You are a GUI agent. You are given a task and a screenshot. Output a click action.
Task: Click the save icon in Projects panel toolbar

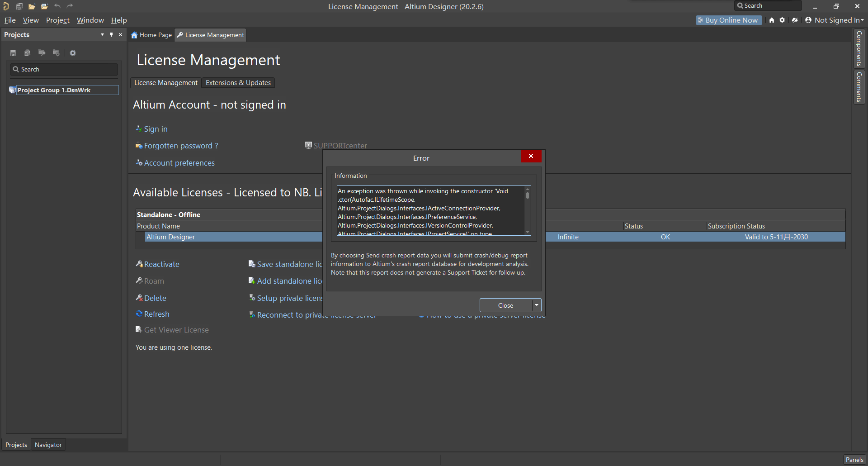click(13, 53)
